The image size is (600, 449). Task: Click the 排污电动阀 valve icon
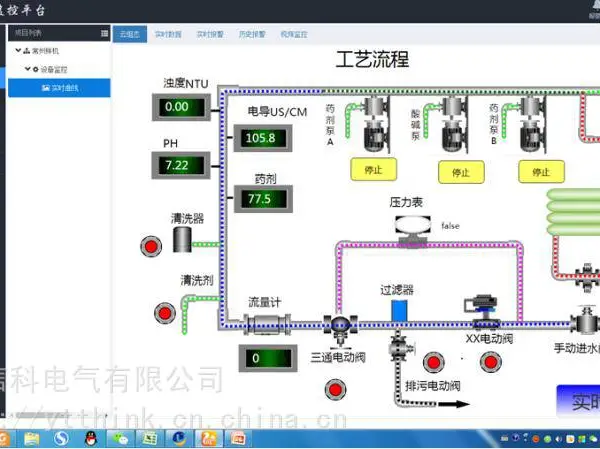[400, 348]
